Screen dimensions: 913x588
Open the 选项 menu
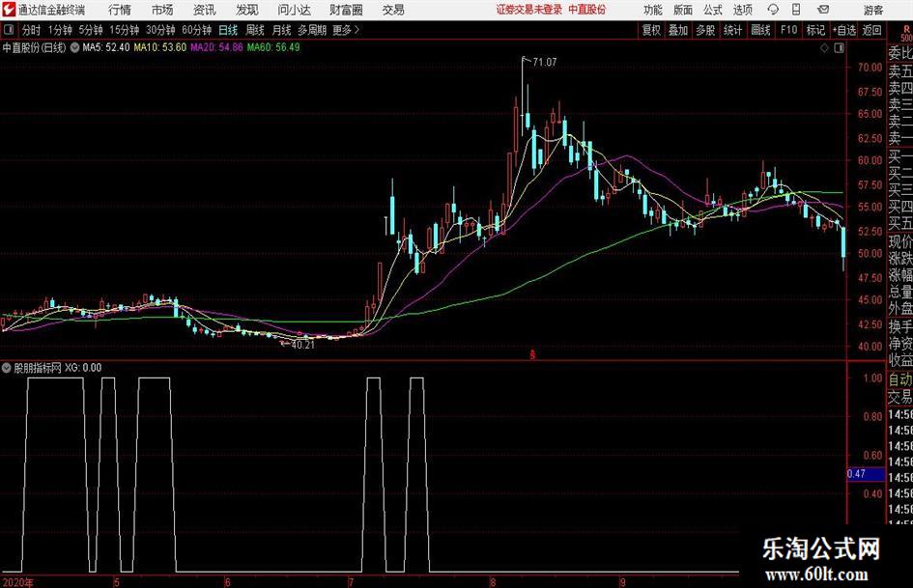[x=742, y=10]
